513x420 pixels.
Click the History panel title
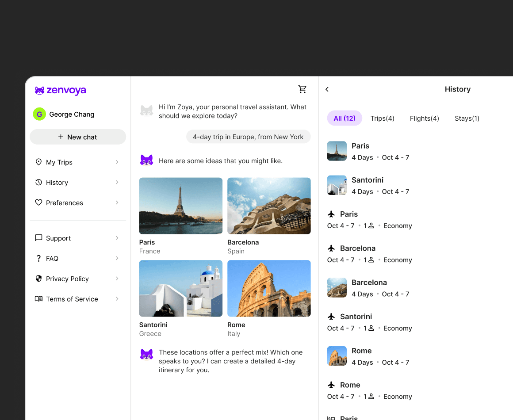pos(457,89)
